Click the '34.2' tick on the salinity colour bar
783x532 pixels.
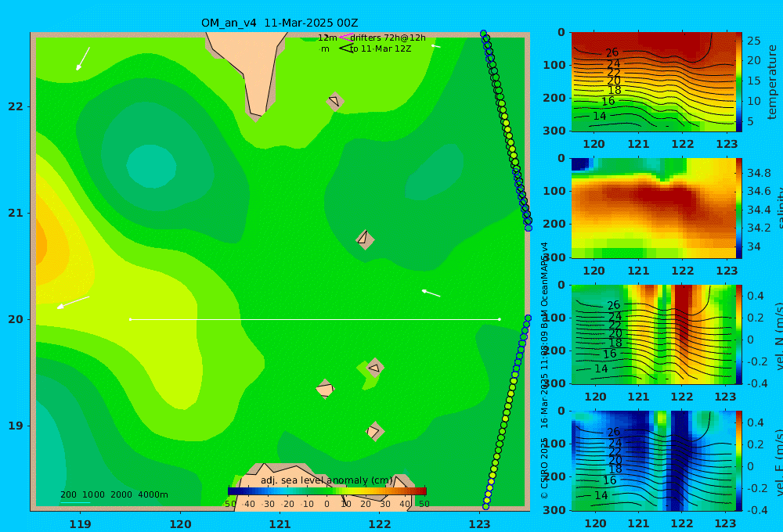[x=759, y=228]
